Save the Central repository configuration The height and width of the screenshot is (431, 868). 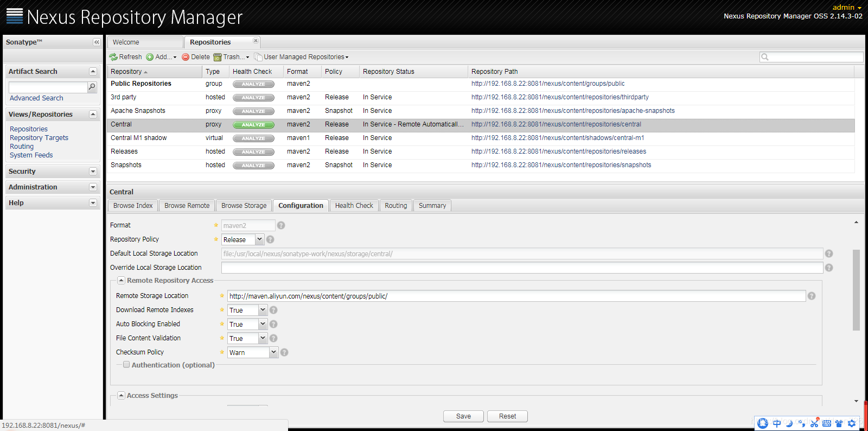click(464, 416)
